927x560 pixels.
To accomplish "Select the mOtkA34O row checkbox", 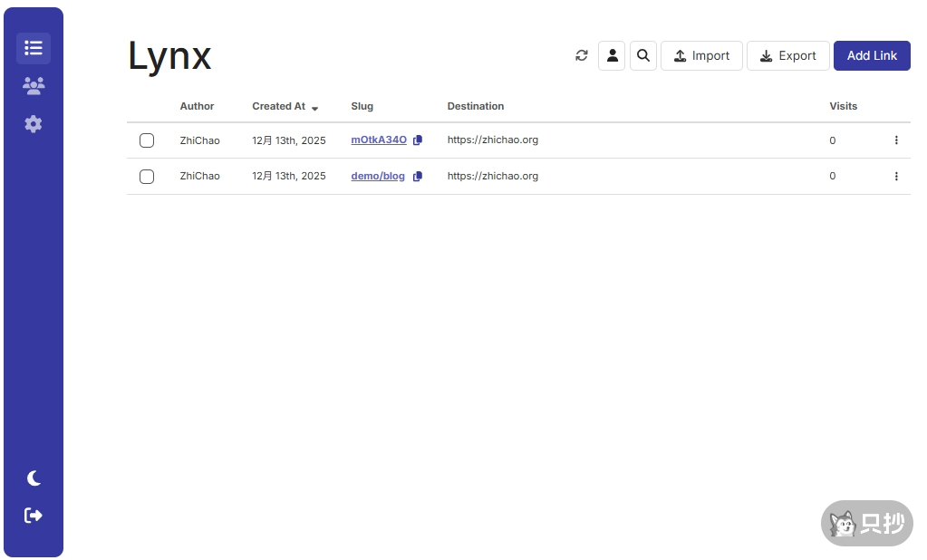I will (x=147, y=140).
